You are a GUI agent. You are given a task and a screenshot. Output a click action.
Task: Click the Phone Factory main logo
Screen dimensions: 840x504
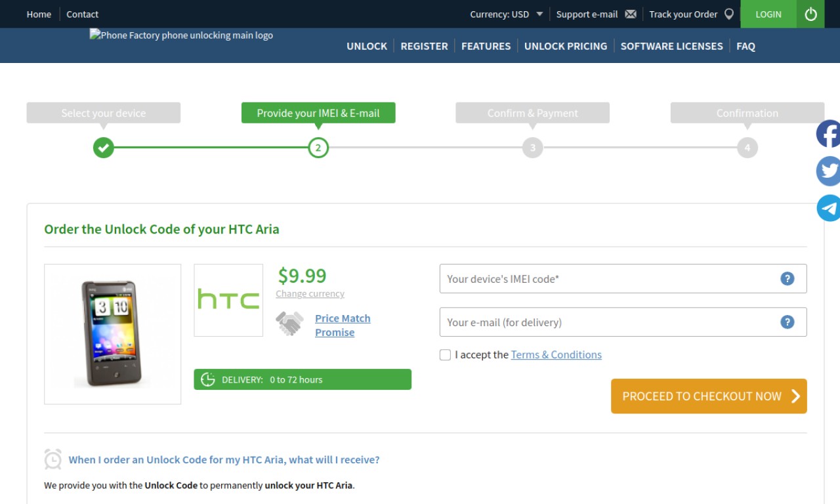click(x=181, y=35)
